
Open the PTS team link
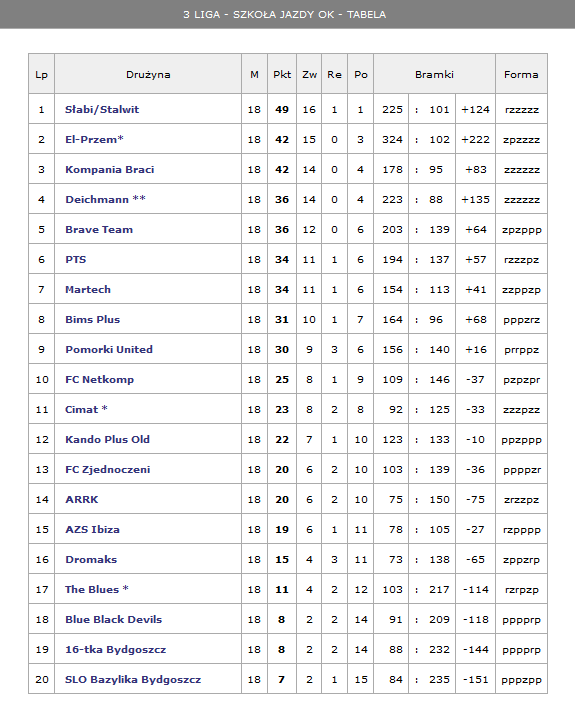point(76,259)
